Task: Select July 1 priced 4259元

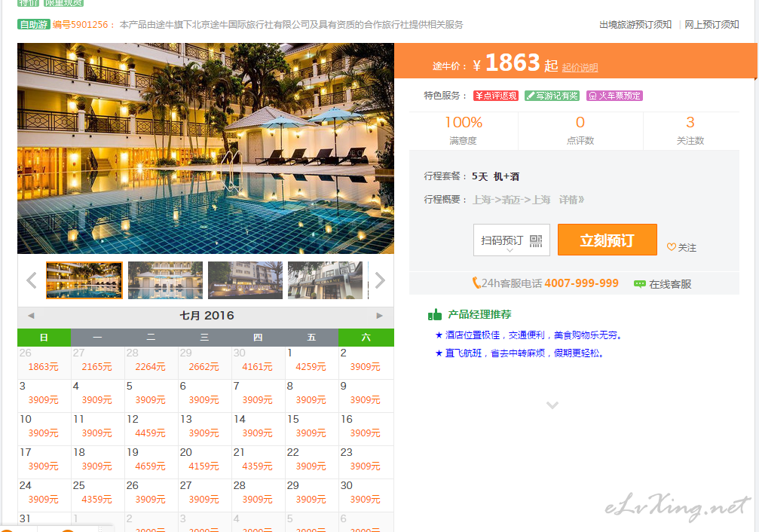Action: click(x=311, y=362)
